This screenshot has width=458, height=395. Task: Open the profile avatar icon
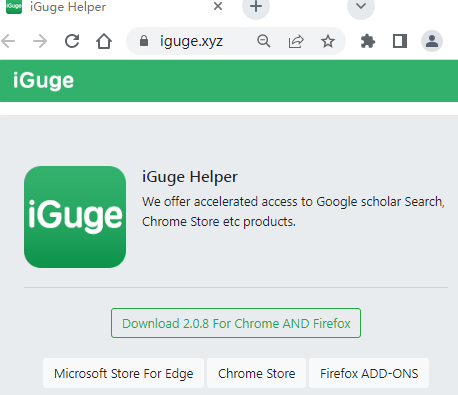click(x=432, y=41)
